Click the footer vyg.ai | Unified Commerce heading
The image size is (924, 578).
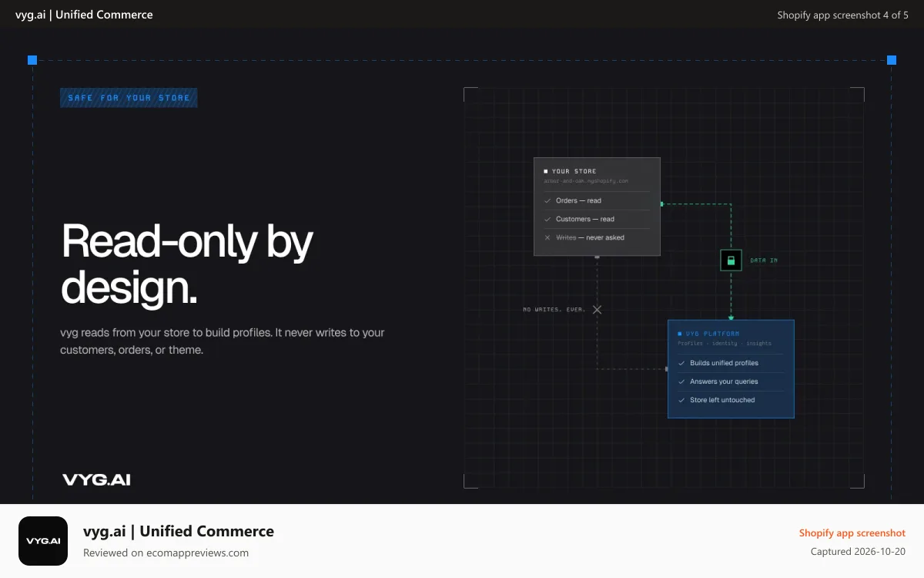pos(179,531)
